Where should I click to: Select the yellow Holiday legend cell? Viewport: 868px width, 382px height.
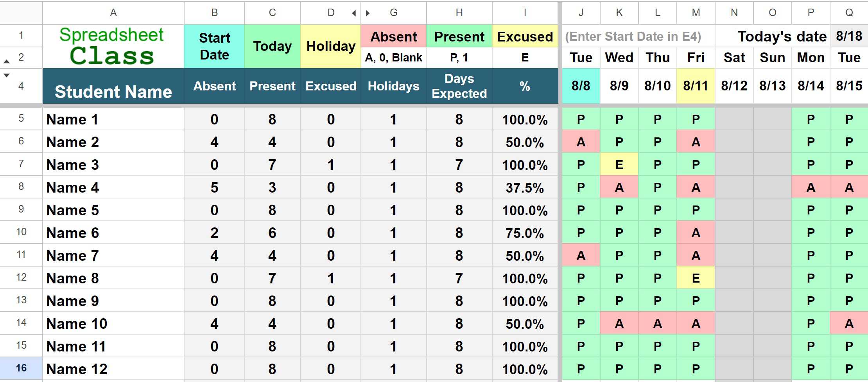point(331,46)
